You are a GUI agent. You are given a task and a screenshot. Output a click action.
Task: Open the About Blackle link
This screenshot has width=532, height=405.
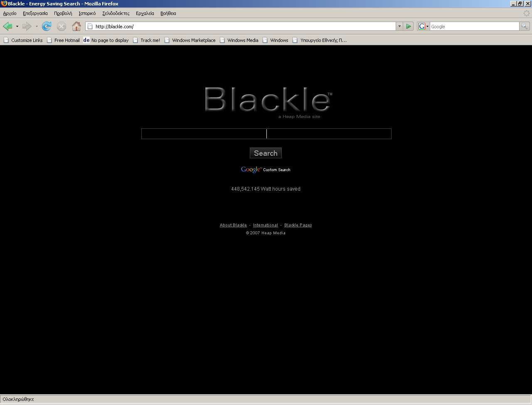[x=233, y=225]
